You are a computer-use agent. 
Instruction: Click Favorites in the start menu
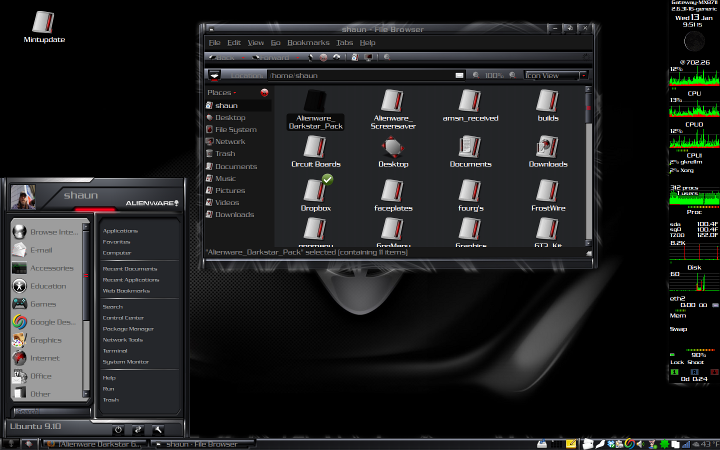click(x=116, y=242)
